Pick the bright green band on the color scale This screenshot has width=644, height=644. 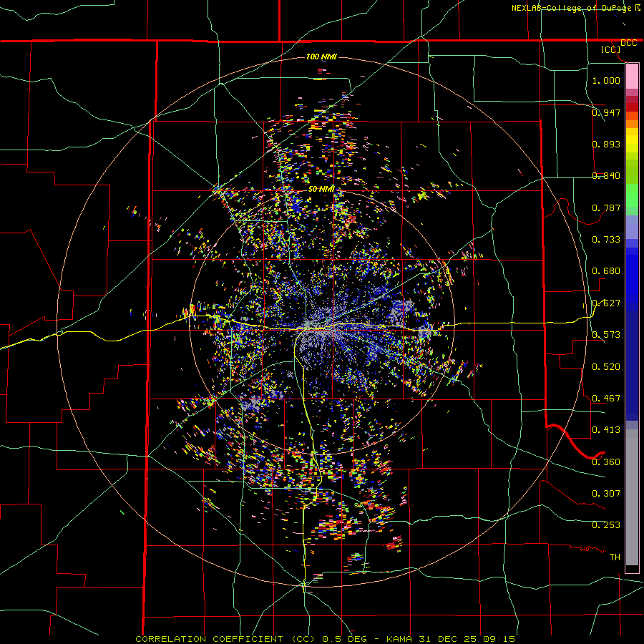coord(632,195)
